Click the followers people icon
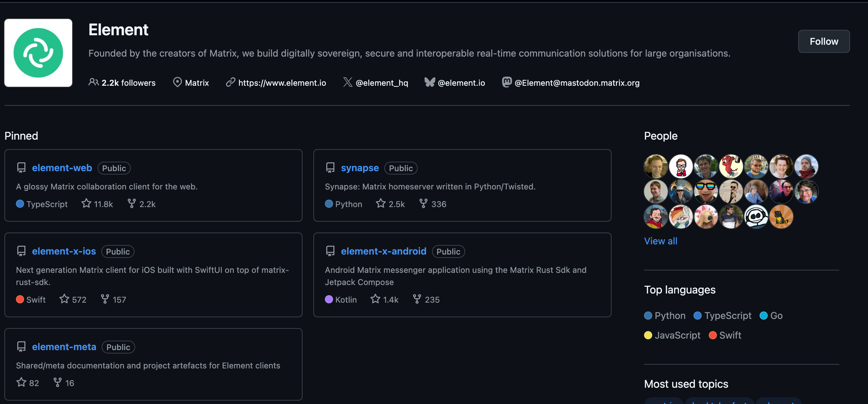This screenshot has width=868, height=404. (94, 82)
